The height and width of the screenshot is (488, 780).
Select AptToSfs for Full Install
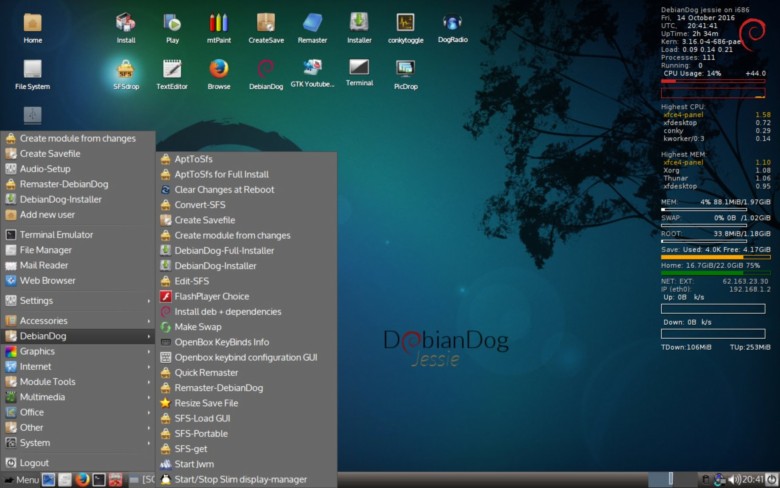pos(247,175)
